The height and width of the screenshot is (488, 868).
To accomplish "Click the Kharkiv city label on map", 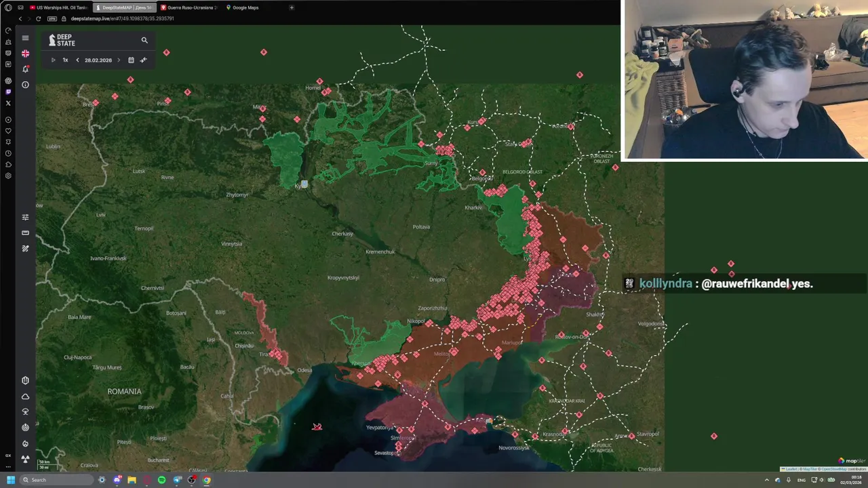I will coord(473,207).
